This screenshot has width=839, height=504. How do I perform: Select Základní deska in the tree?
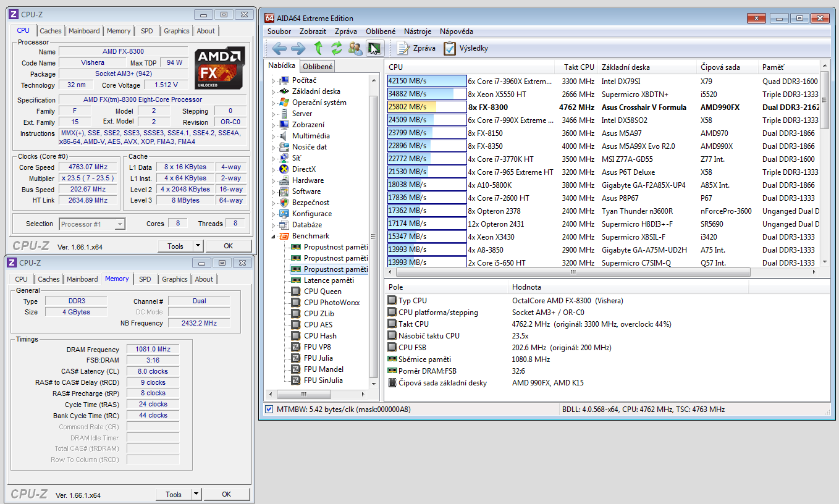316,91
